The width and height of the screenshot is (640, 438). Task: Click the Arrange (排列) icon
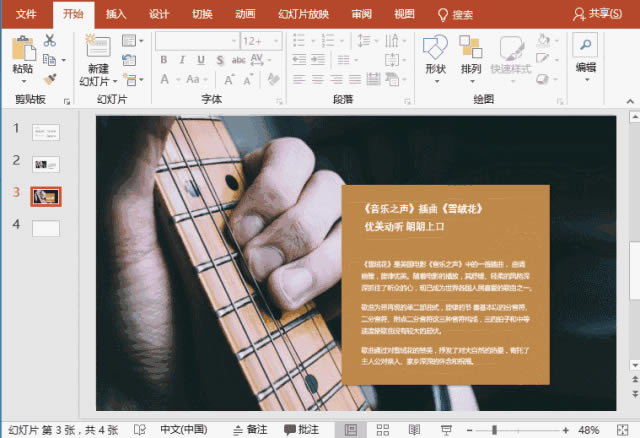[471, 47]
